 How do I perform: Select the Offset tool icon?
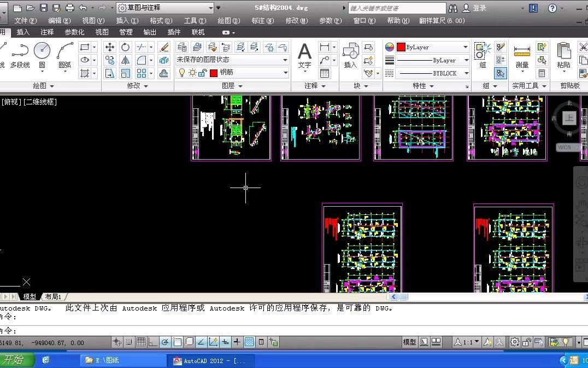[x=164, y=73]
